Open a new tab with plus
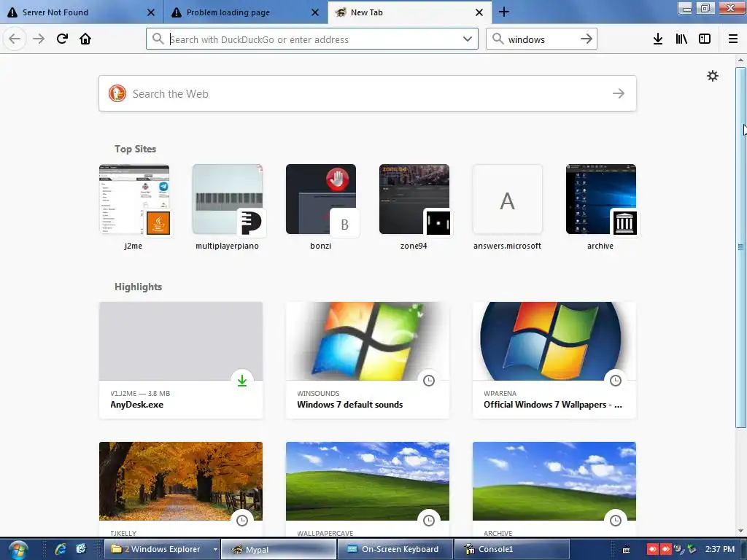The width and height of the screenshot is (747, 560). coord(504,12)
